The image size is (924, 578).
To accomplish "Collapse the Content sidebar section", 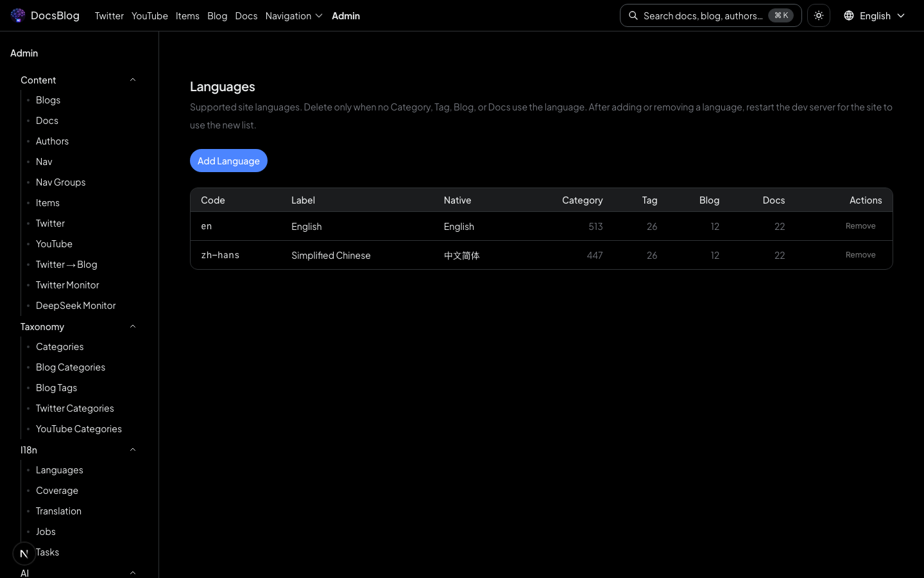I will pyautogui.click(x=133, y=80).
